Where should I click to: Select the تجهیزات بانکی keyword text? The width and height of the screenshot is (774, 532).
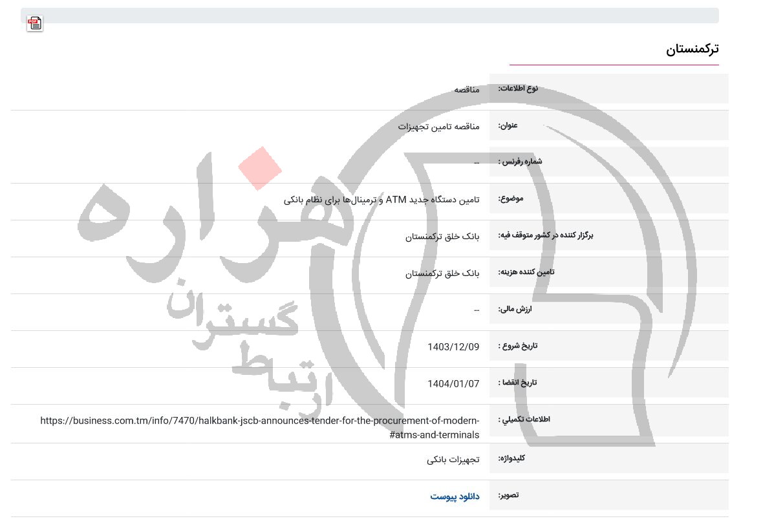pos(453,460)
